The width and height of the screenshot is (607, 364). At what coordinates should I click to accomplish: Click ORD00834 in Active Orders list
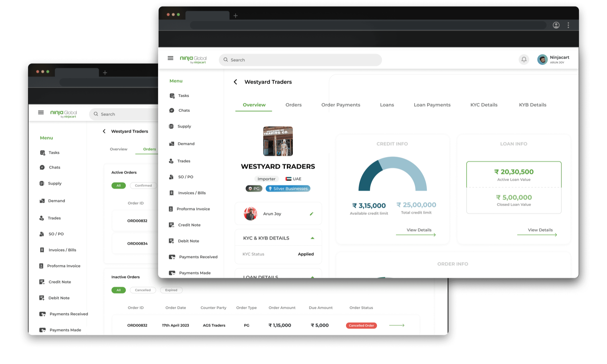(x=137, y=243)
